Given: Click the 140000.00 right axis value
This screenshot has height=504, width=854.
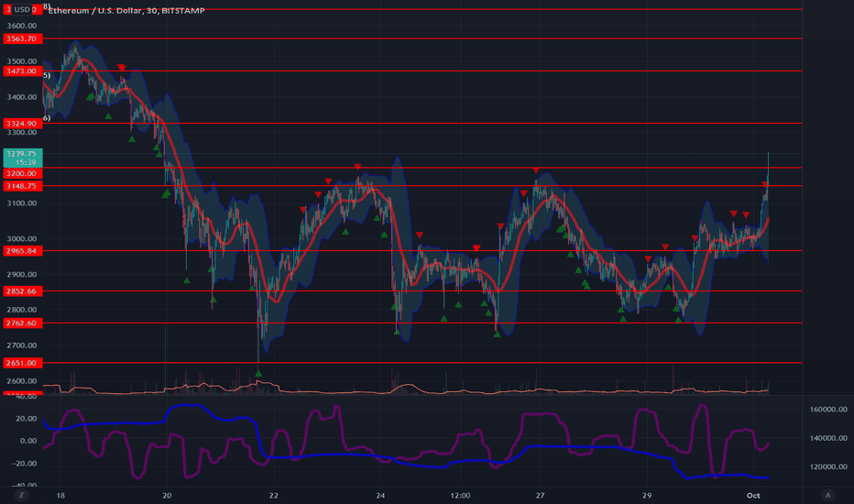Looking at the screenshot, I should tap(829, 437).
